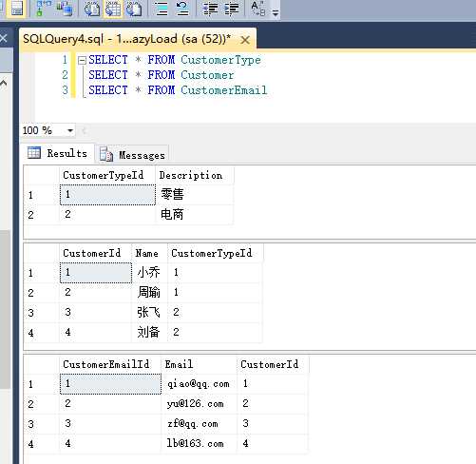The image size is (476, 464).
Task: Select the 周瑜 name cell
Action: coord(149,293)
